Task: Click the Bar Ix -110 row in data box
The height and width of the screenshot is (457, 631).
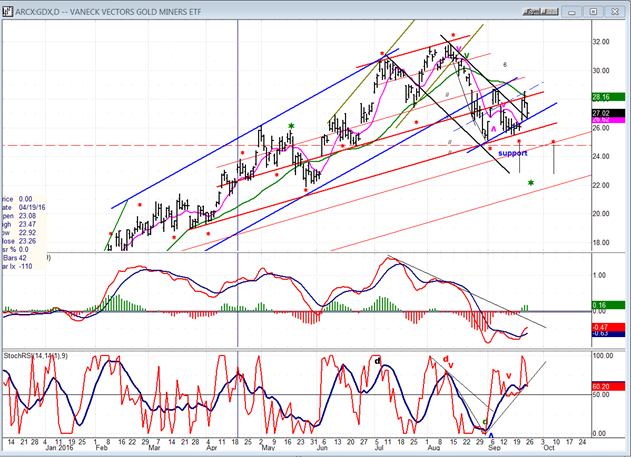Action: pos(17,266)
